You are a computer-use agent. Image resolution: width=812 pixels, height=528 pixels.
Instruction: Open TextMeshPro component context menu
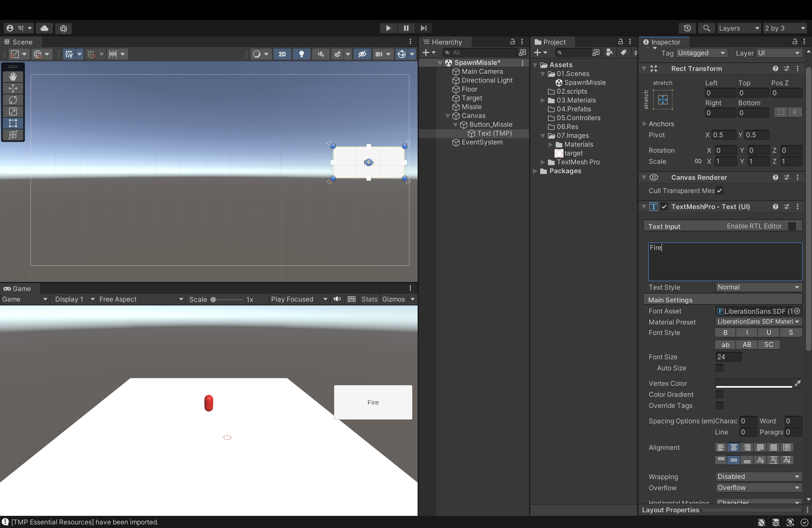798,207
